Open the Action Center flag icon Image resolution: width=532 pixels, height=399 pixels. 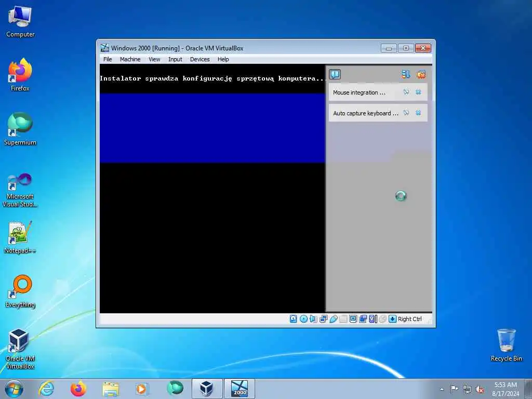tap(454, 389)
